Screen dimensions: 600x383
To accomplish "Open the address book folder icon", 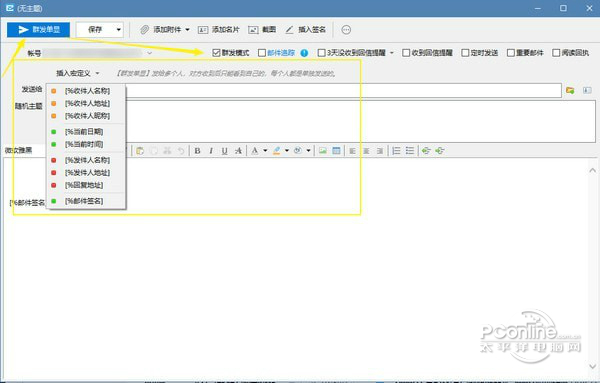I will [570, 90].
